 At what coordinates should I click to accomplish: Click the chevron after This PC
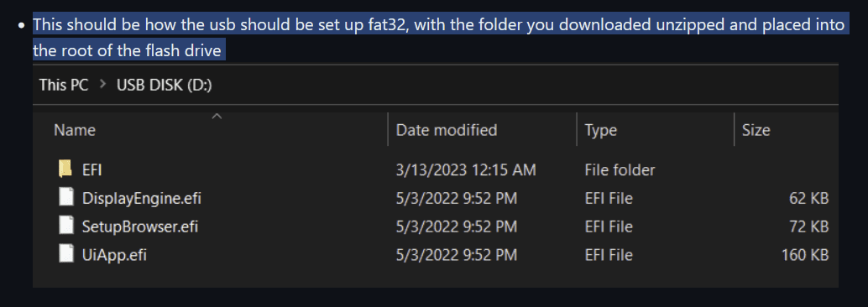[102, 86]
